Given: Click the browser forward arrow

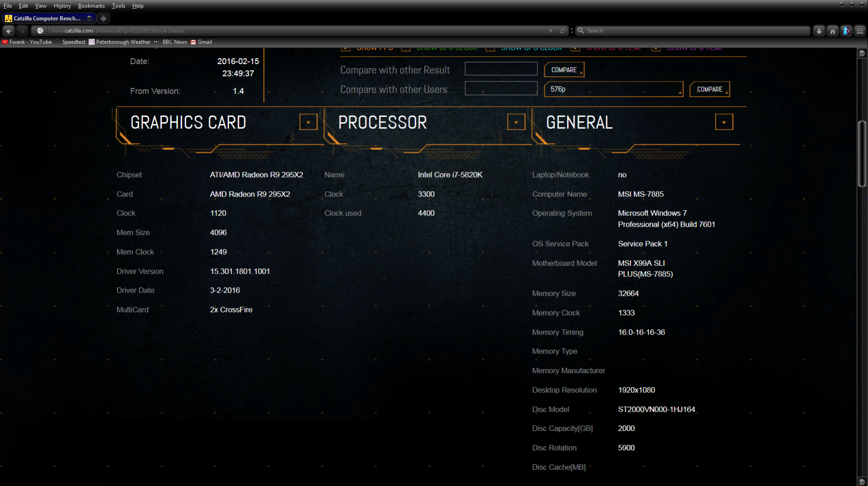Looking at the screenshot, I should 22,31.
